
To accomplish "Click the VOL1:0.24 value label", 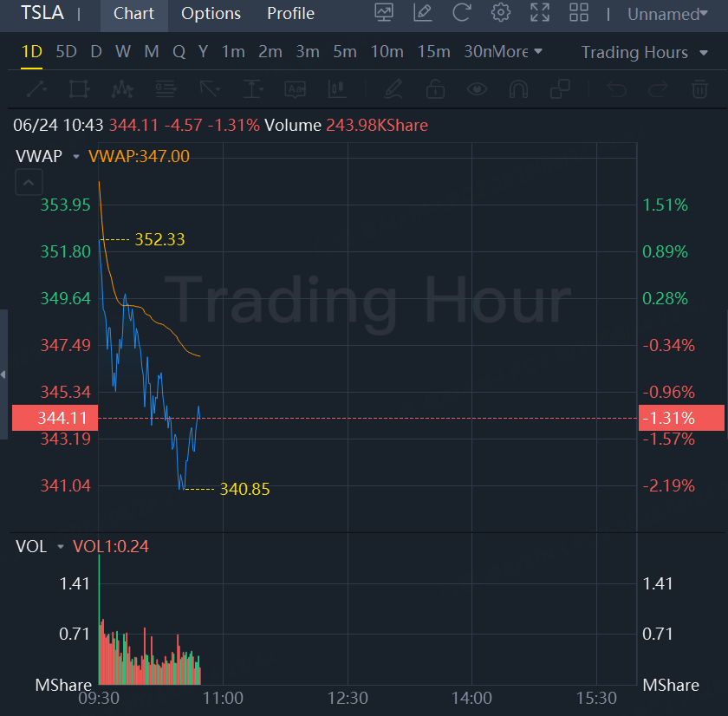I will point(111,546).
